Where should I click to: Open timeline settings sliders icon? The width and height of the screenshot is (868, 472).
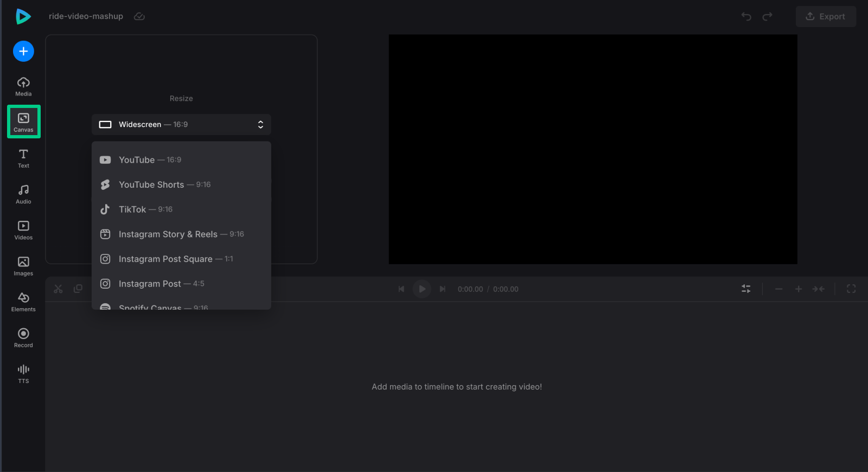[746, 289]
